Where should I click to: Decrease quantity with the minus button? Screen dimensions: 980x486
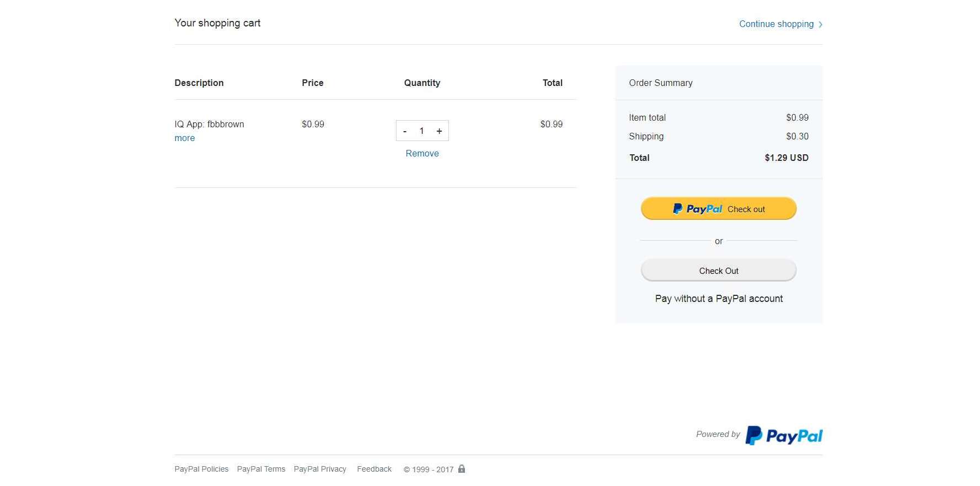[x=405, y=131]
